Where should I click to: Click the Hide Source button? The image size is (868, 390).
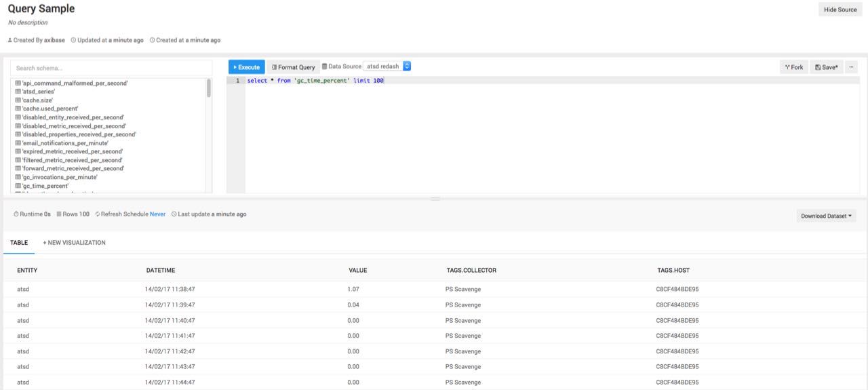coord(840,9)
